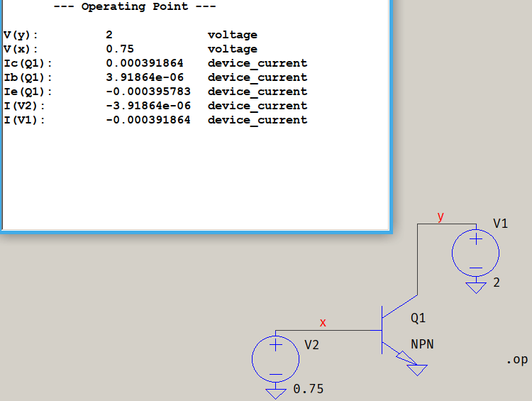Click the V2 value text 0.75
The height and width of the screenshot is (401, 532).
pos(309,389)
